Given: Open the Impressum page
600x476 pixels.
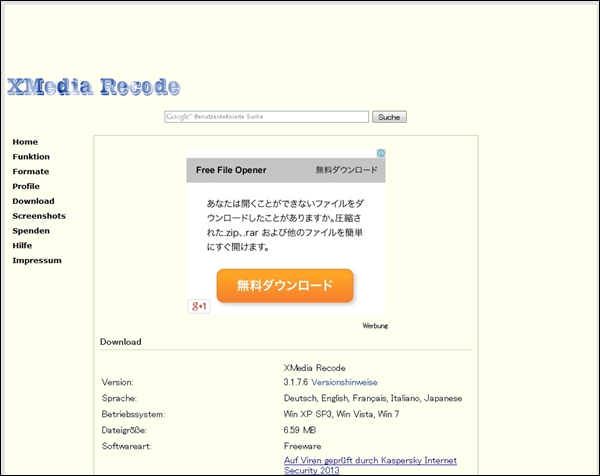Looking at the screenshot, I should coord(37,261).
